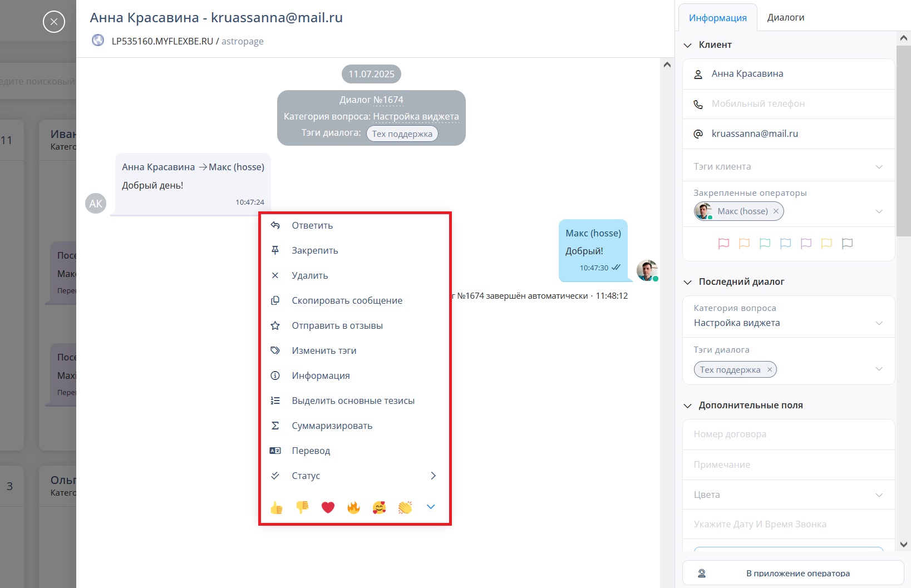Switch to the Диалоги tab
Screen dimensions: 911x588
tap(785, 17)
